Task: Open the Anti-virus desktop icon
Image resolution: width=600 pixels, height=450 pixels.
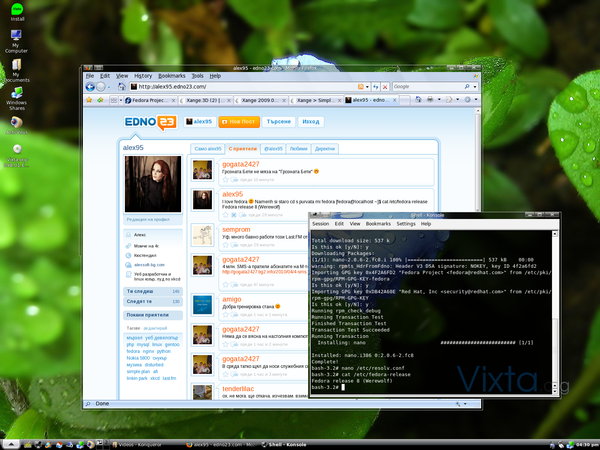Action: [x=16, y=126]
